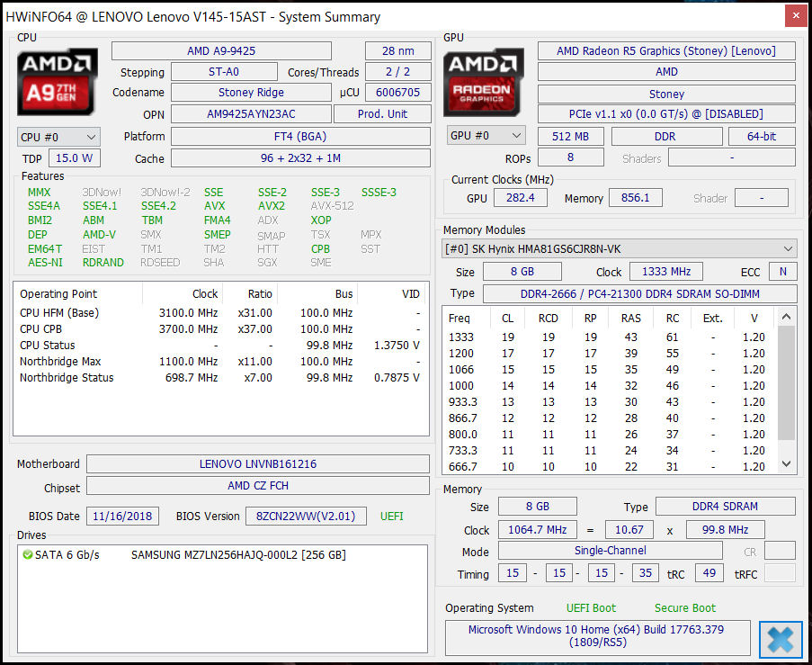The image size is (812, 665).
Task: Click the 512 MB GPU memory field
Action: coord(570,136)
